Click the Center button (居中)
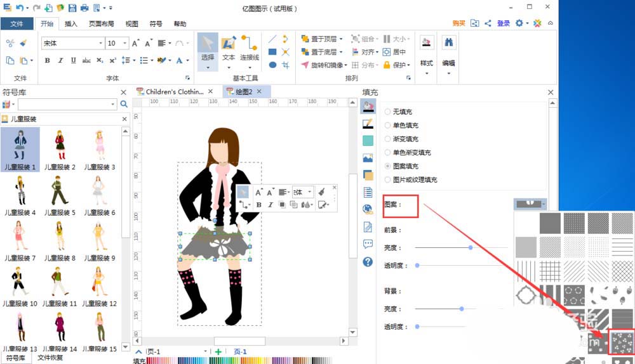635x364 pixels. click(x=394, y=52)
